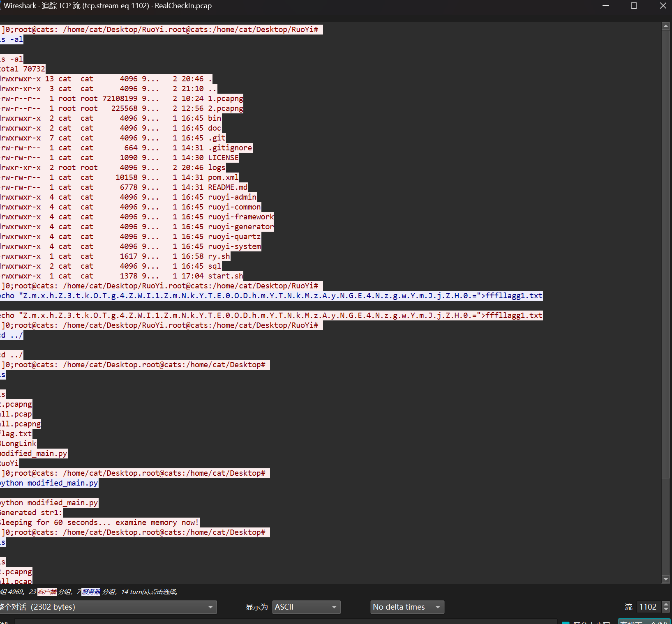Click the 'LongLink' entry in the Desktop listing
672x624 pixels.
[18, 444]
